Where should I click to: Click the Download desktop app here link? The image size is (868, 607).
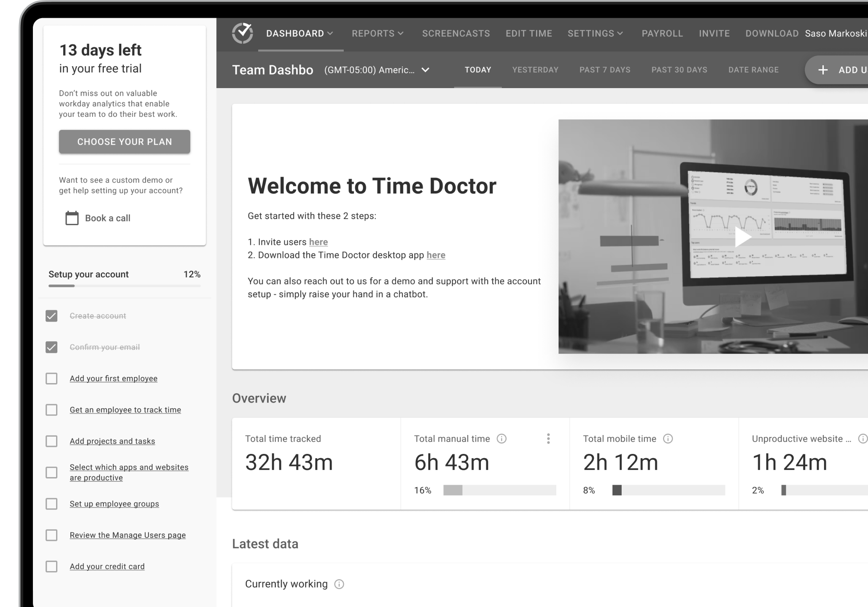pyautogui.click(x=436, y=255)
